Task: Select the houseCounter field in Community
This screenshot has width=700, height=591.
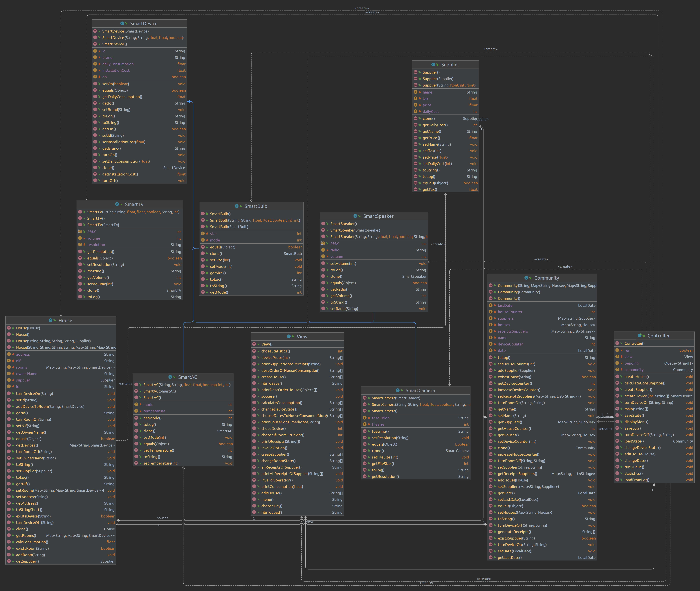Action: click(542, 312)
